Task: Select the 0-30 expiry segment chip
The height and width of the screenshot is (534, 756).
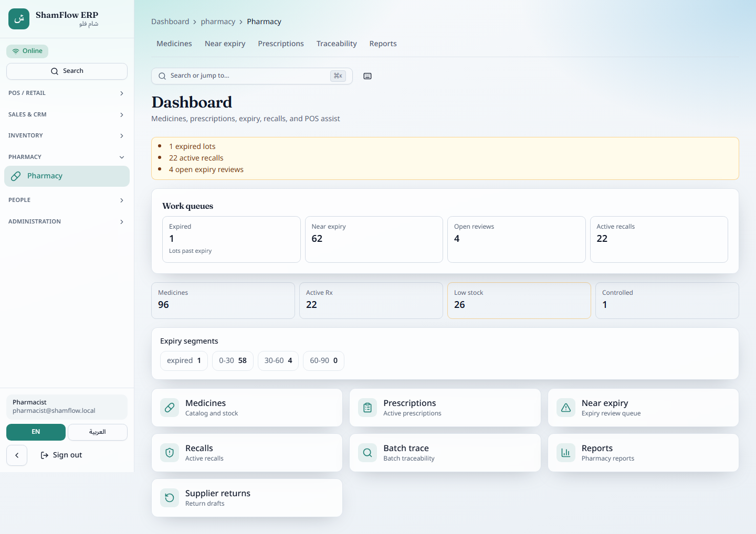Action: click(x=233, y=361)
